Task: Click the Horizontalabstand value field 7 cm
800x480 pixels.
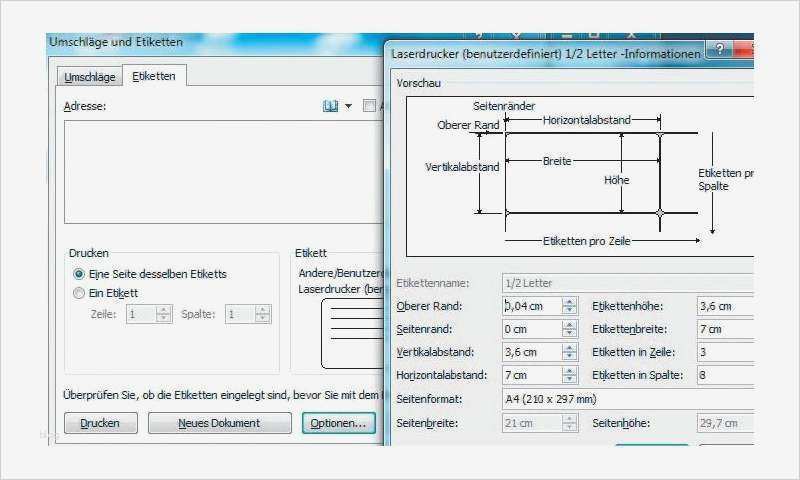Action: [532, 375]
